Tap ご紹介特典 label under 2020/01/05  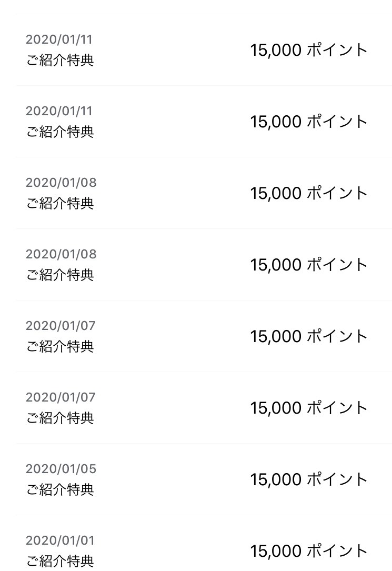60,489
